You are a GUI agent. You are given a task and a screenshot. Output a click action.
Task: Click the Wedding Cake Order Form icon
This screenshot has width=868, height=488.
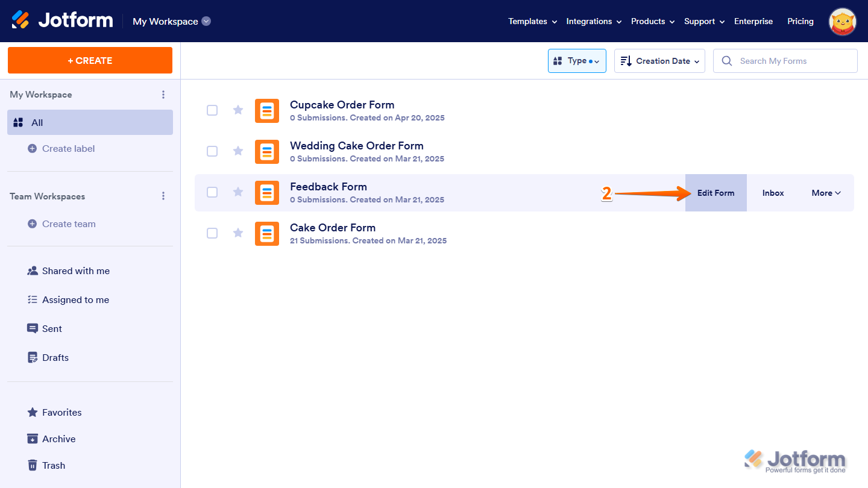[x=267, y=152]
